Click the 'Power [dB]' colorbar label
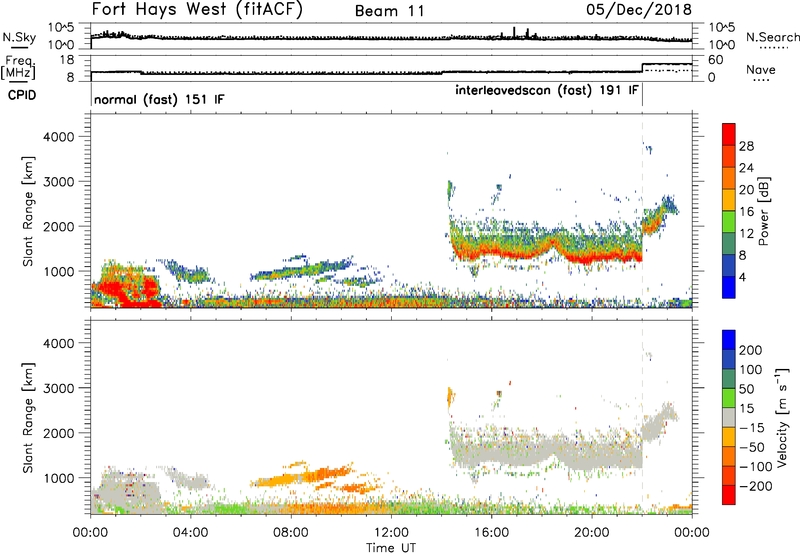This screenshot has width=800, height=554. 763,211
